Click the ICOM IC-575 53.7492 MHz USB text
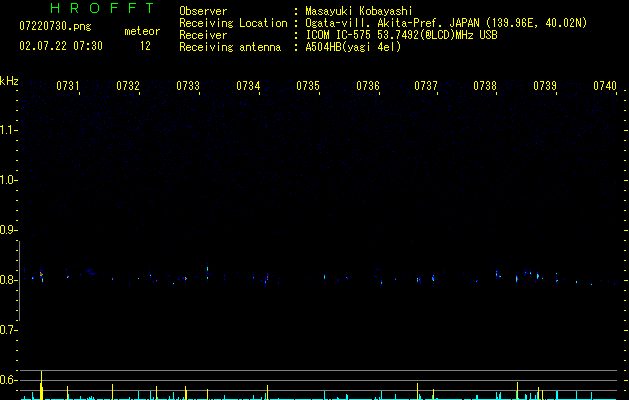Screen dimensions: 629x400 401,35
